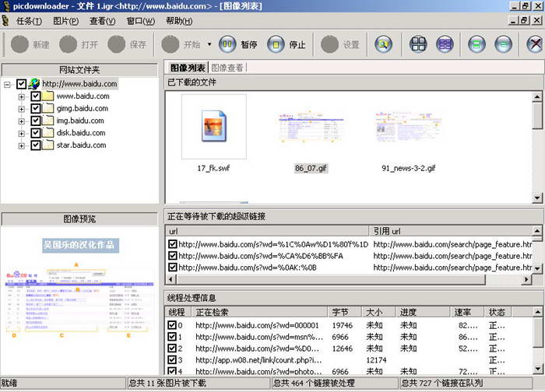Sort by the url column header
This screenshot has height=392, width=545.
[267, 231]
